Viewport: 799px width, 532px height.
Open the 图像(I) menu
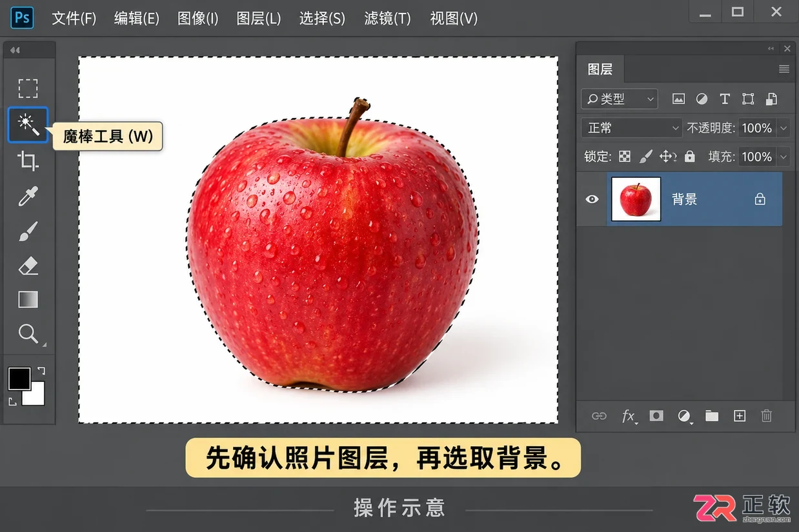198,18
